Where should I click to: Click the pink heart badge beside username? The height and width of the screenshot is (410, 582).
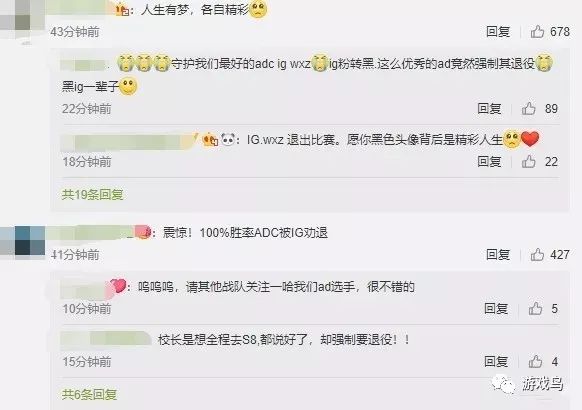[118, 286]
